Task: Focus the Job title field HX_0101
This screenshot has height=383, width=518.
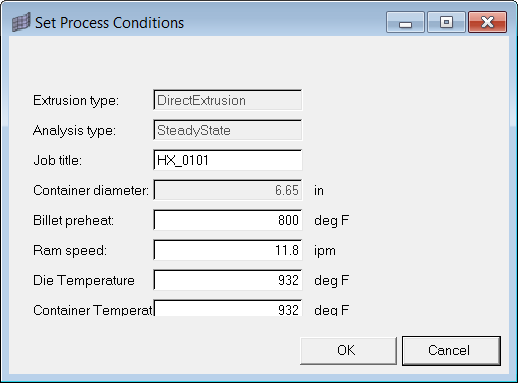Action: pos(228,160)
